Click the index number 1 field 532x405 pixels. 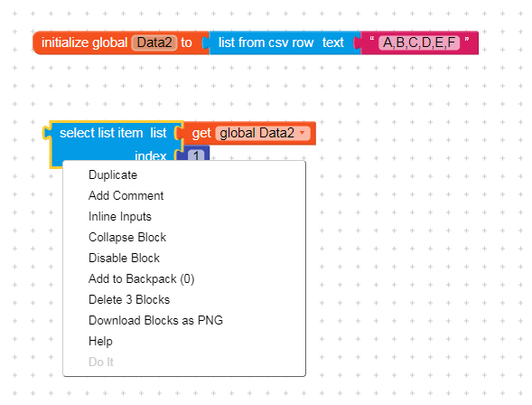click(x=196, y=155)
